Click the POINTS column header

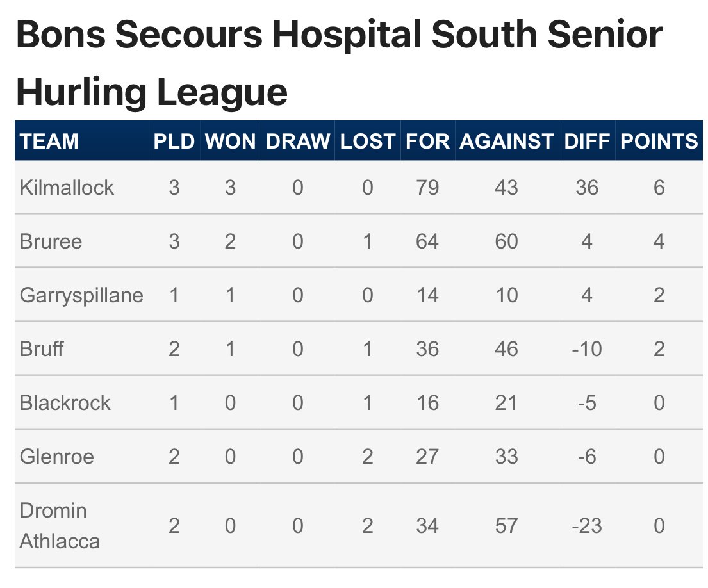click(659, 142)
